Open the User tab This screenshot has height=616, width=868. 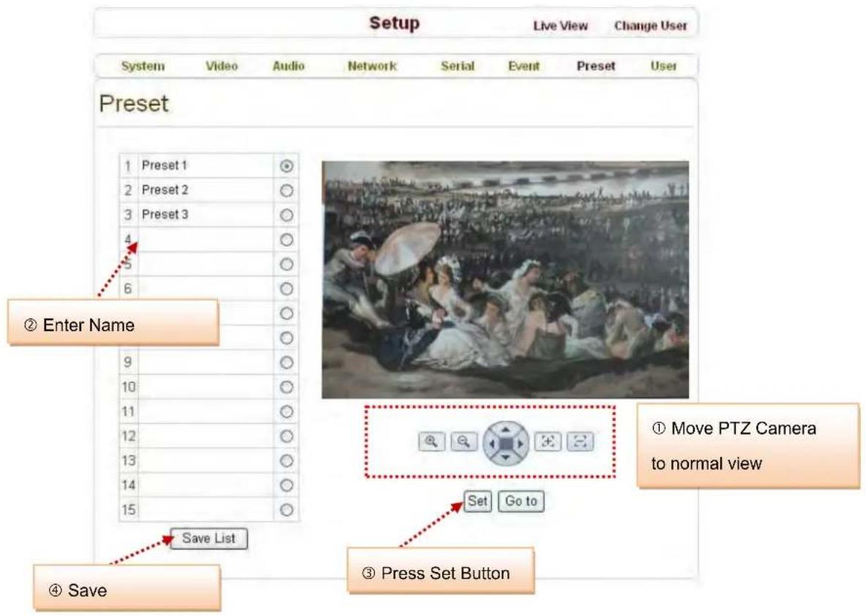tap(663, 66)
